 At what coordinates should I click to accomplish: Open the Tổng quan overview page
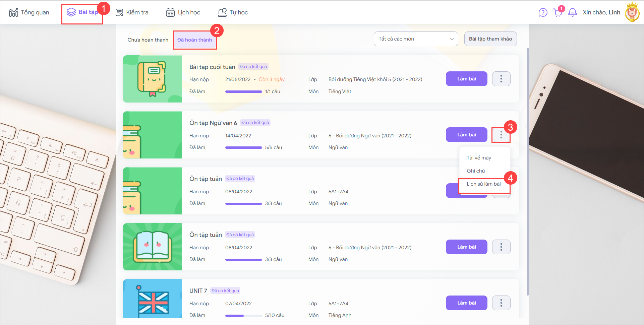point(29,13)
